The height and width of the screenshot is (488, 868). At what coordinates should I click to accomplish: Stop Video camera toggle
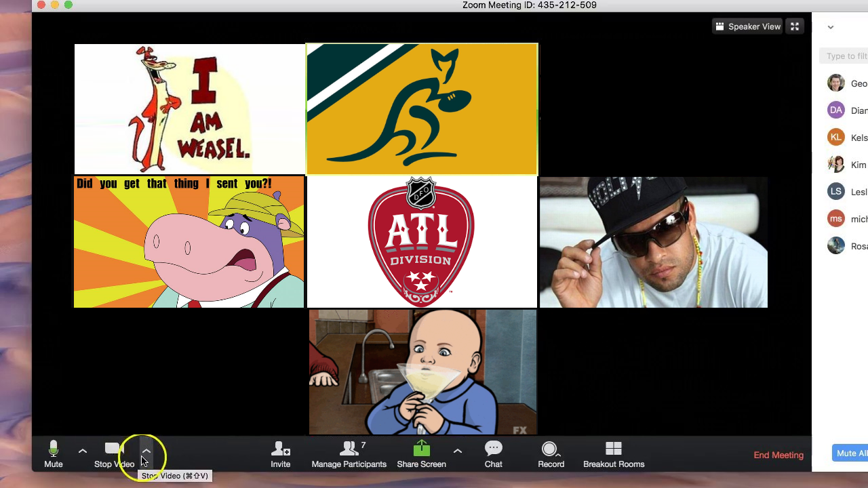pyautogui.click(x=113, y=454)
